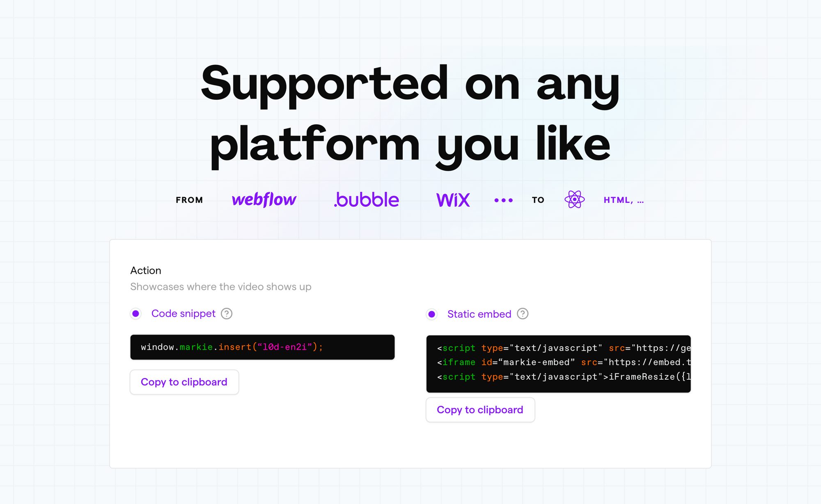Copy the Static embed code to clipboard
Screen dimensions: 821x504
point(480,410)
